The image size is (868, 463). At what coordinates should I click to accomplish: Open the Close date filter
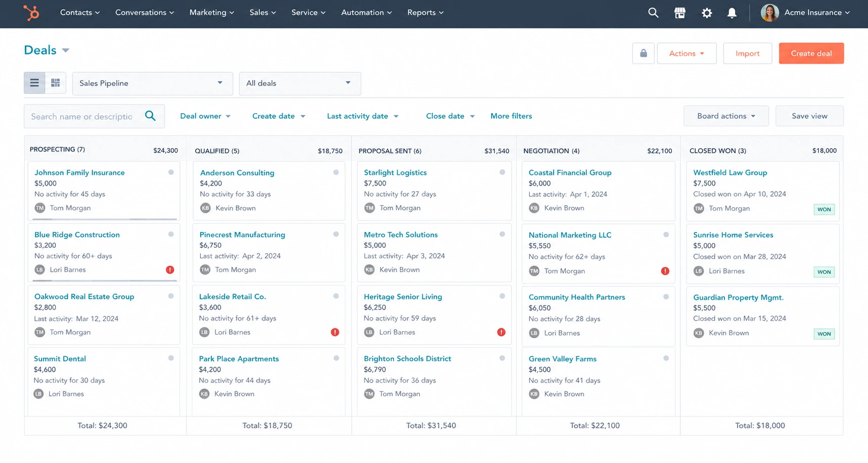pyautogui.click(x=450, y=116)
